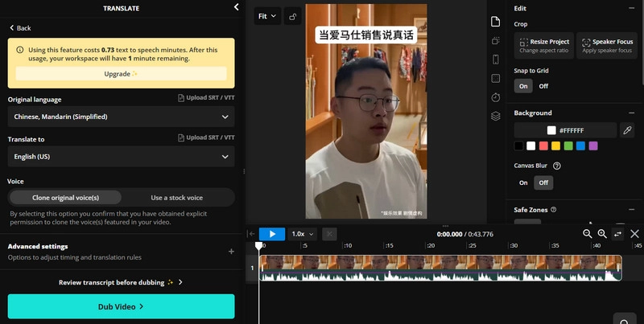Select the black background swatch
Viewport: 644px width, 324px height.
(518, 146)
